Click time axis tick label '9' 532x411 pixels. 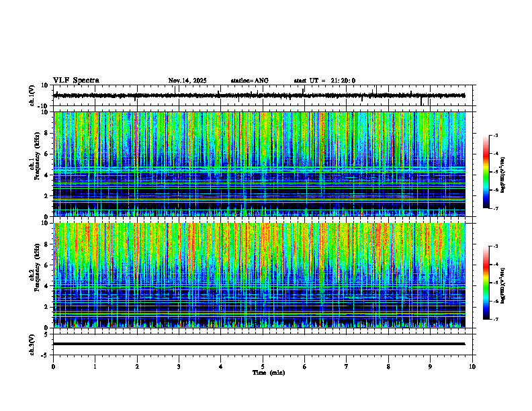point(430,367)
